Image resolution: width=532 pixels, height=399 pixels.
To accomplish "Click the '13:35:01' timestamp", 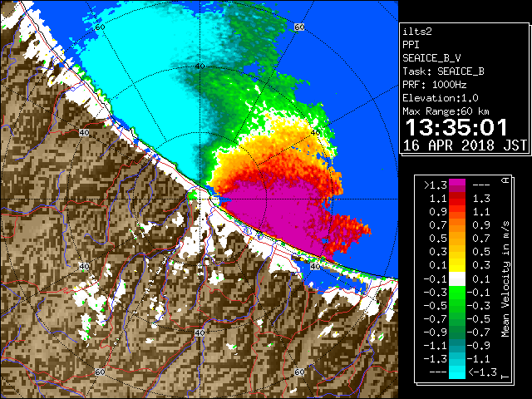I will (x=456, y=127).
